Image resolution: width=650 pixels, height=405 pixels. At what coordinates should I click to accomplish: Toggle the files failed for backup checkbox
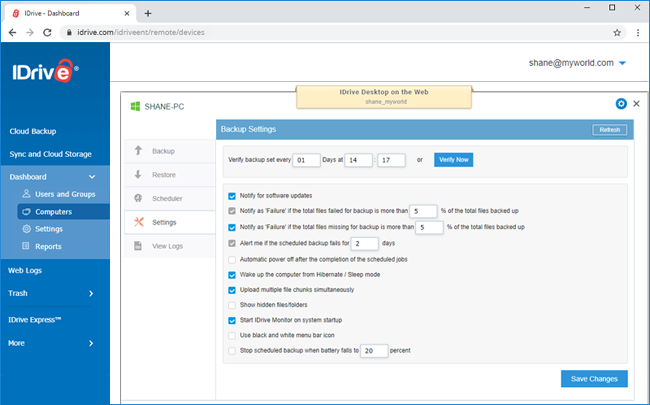(232, 211)
